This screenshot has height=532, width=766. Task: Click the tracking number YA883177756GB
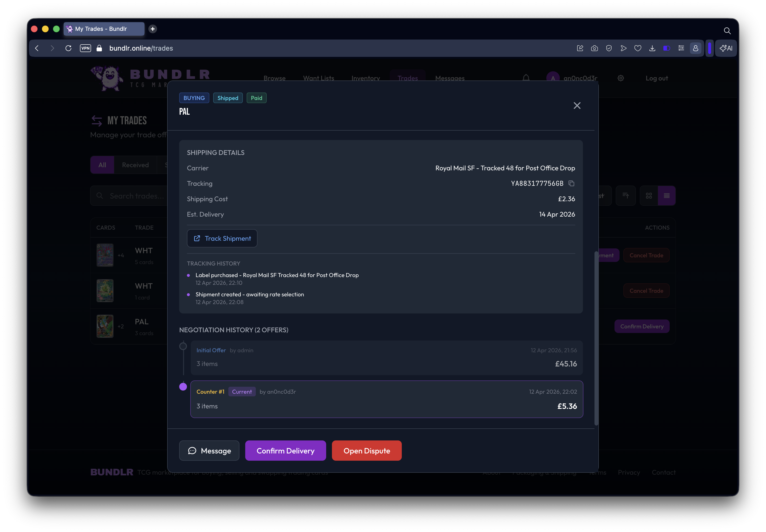537,183
